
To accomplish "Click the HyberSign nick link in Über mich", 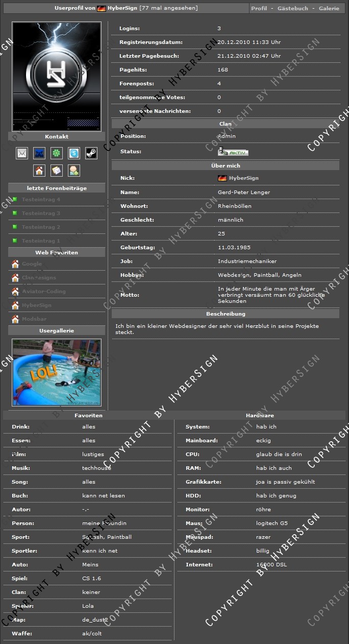I will point(243,178).
